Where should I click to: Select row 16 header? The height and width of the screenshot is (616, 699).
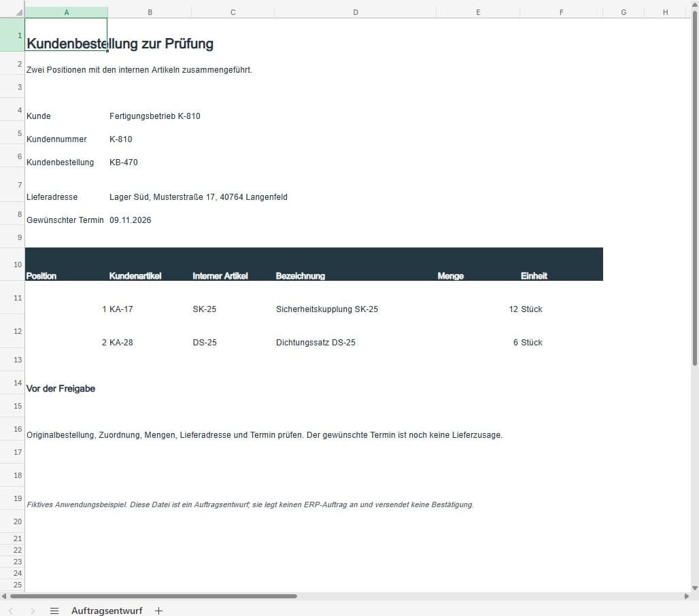tap(12, 429)
